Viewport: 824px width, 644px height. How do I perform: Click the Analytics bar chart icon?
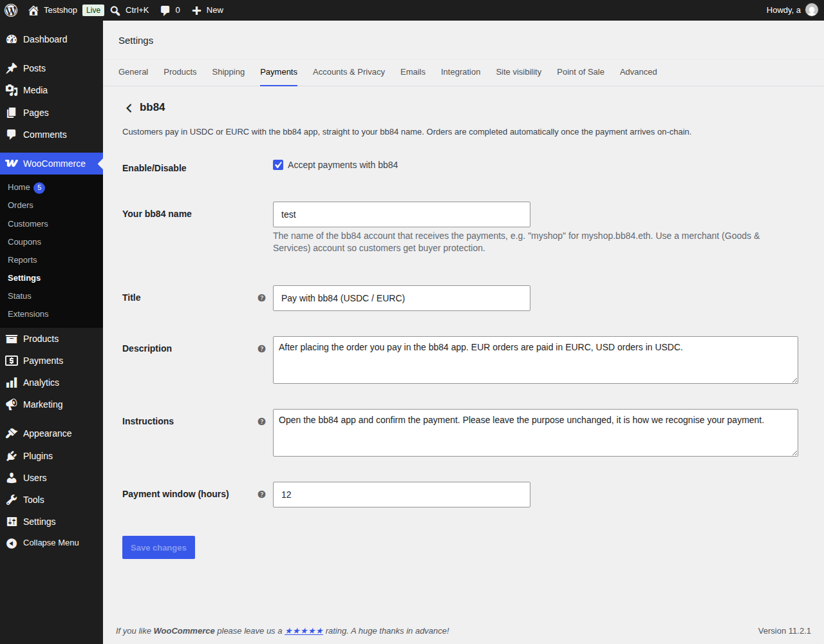click(x=12, y=383)
